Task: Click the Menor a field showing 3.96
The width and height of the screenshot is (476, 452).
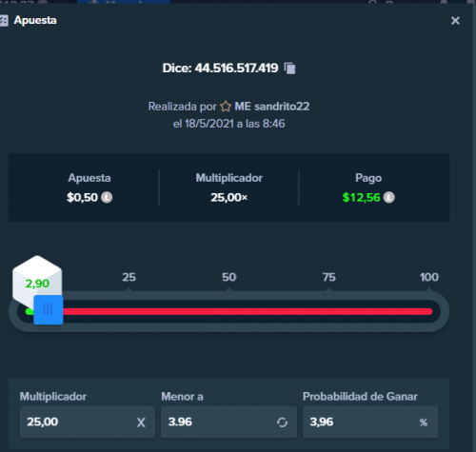Action: point(228,422)
